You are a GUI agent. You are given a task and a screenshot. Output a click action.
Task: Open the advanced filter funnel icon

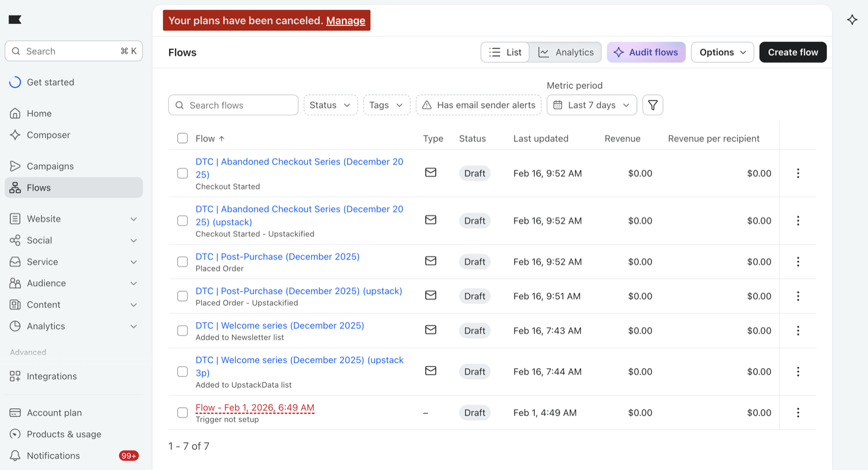click(653, 105)
